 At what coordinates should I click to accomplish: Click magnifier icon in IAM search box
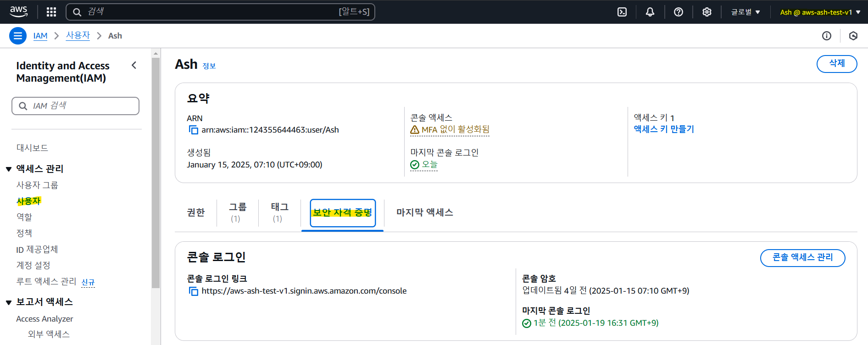[x=23, y=106]
